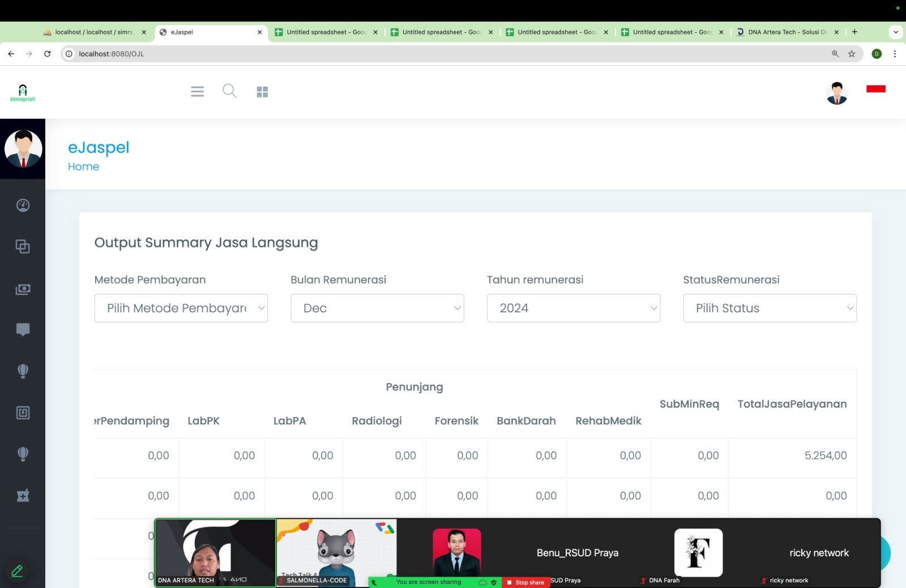Expand Bulan Remunerasi dropdown showing Dec
Image resolution: width=906 pixels, height=588 pixels.
377,308
